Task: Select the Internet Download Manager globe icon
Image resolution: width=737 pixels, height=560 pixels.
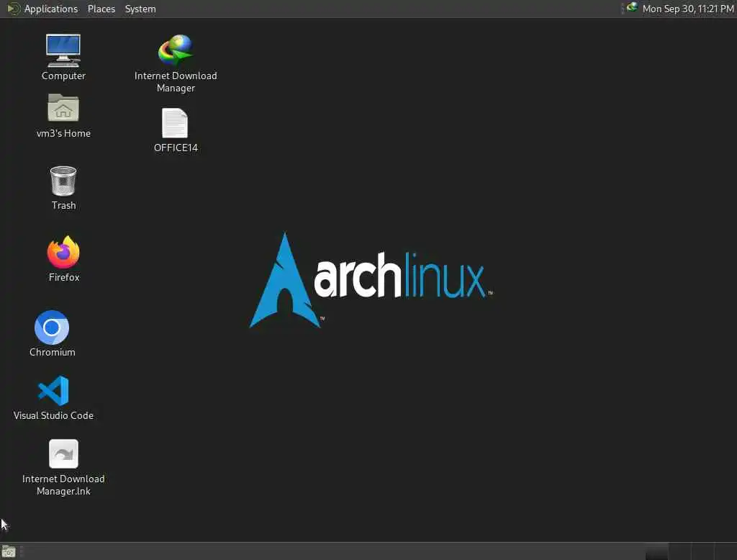Action: point(176,50)
